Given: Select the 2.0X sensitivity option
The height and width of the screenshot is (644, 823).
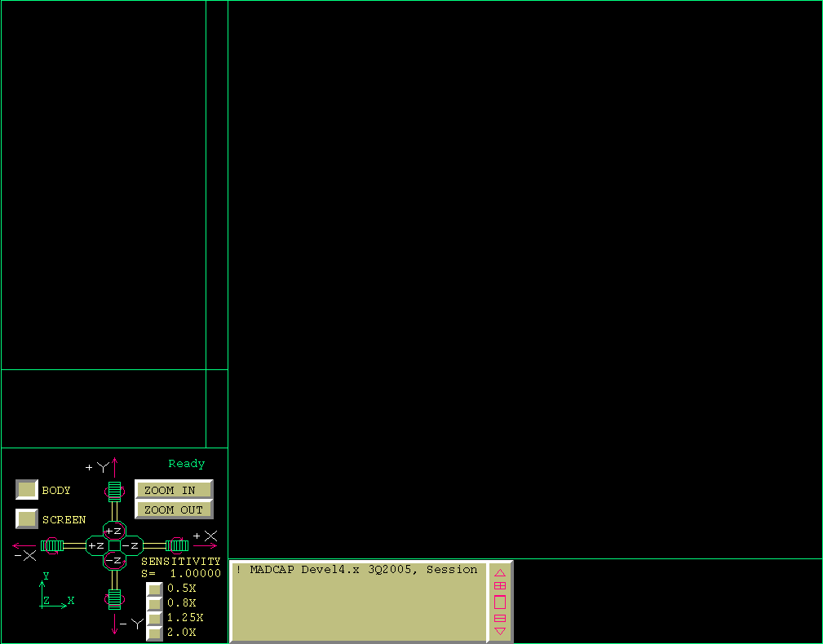Looking at the screenshot, I should (x=154, y=633).
